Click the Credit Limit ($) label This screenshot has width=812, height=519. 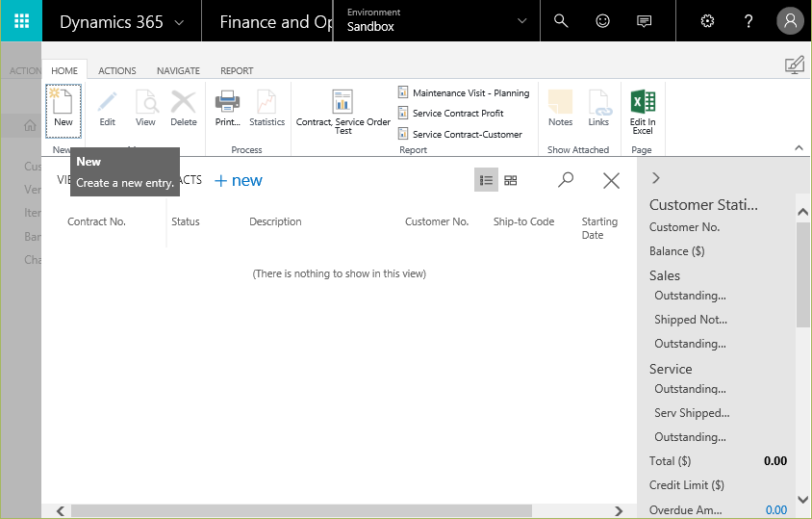click(x=687, y=485)
